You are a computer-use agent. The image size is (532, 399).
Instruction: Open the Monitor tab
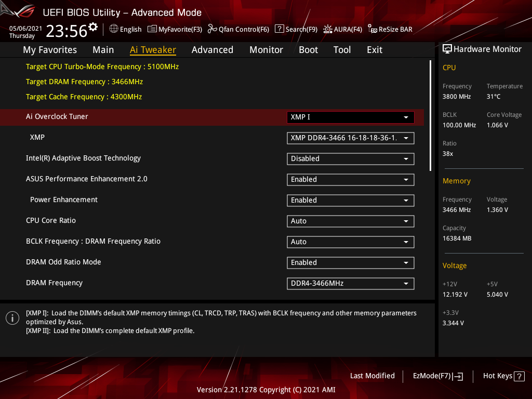coord(266,50)
